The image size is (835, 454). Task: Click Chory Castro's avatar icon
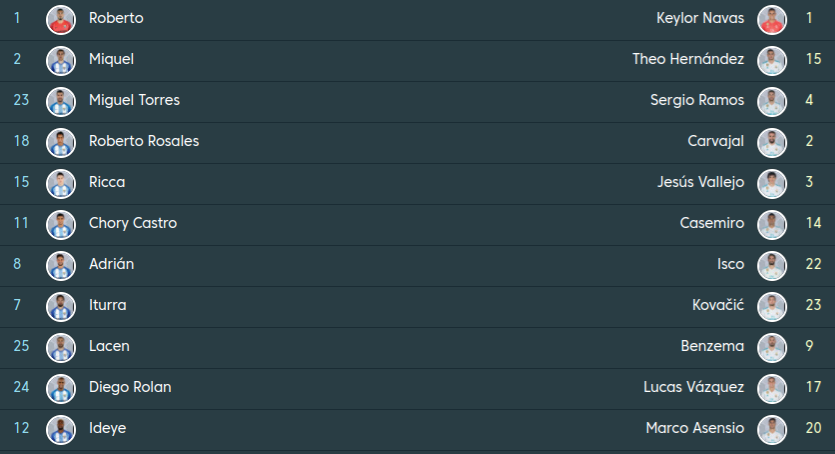(61, 224)
